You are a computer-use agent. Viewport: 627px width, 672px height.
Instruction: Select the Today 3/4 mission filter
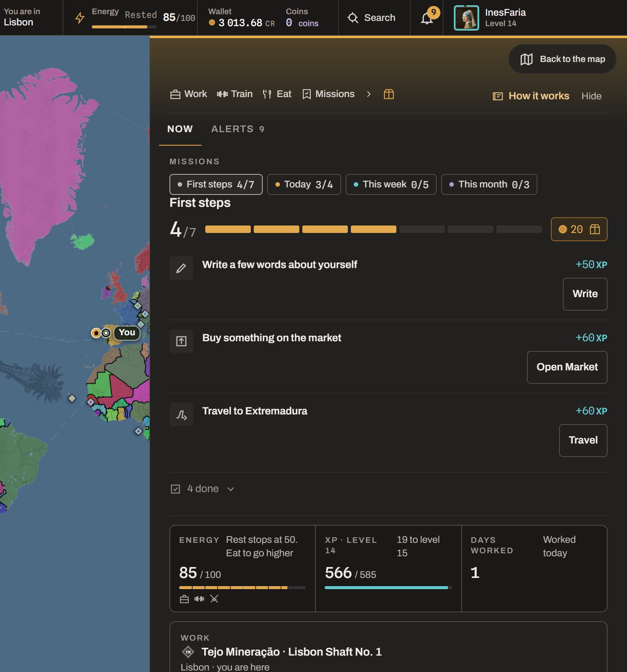304,184
